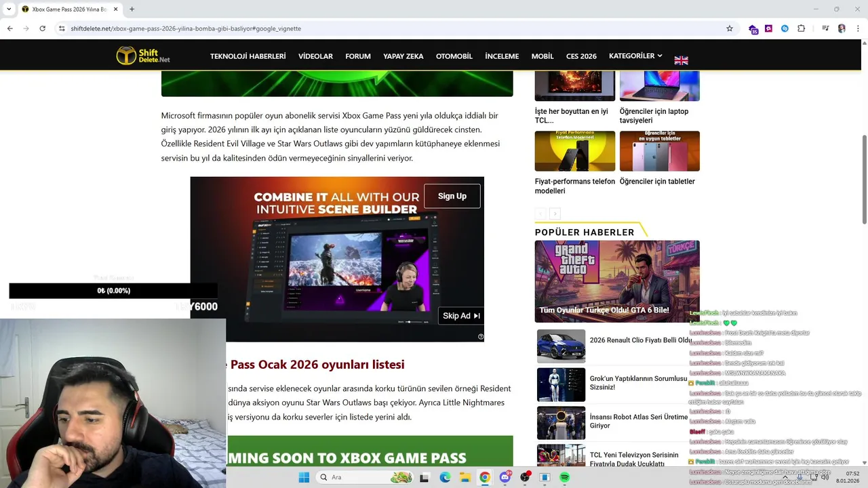Bookmark this page with the star icon
The height and width of the screenshot is (488, 868).
730,28
